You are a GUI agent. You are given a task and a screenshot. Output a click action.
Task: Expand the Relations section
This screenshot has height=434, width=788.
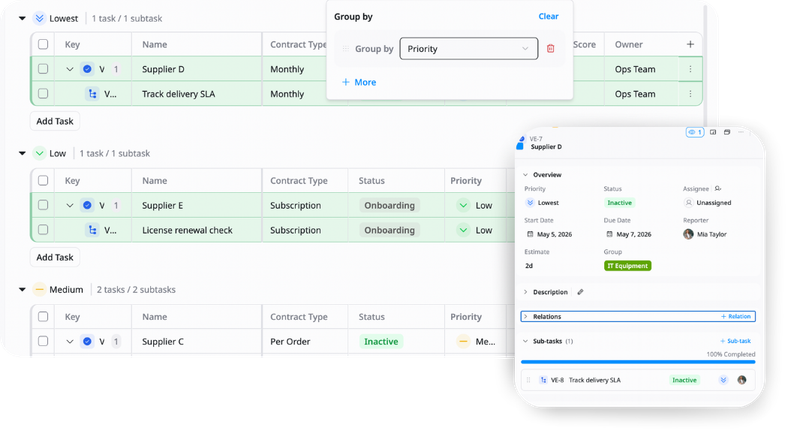click(526, 316)
